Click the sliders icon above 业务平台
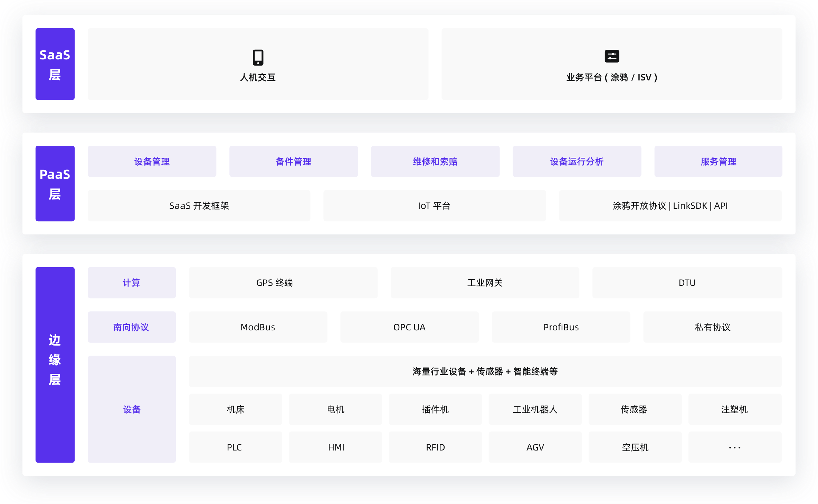Screen dimensions: 818x504 pos(612,56)
